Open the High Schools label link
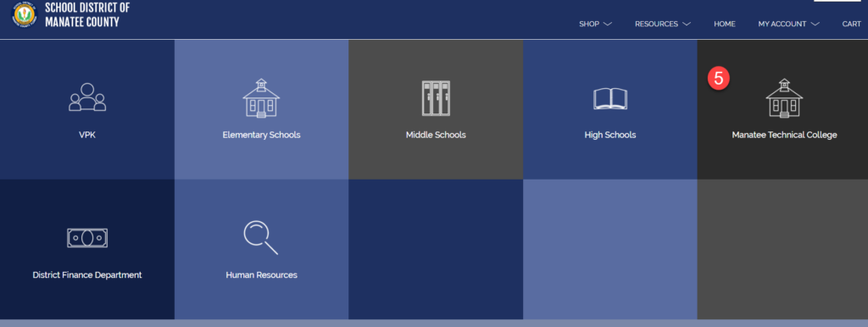The height and width of the screenshot is (327, 868). click(610, 135)
